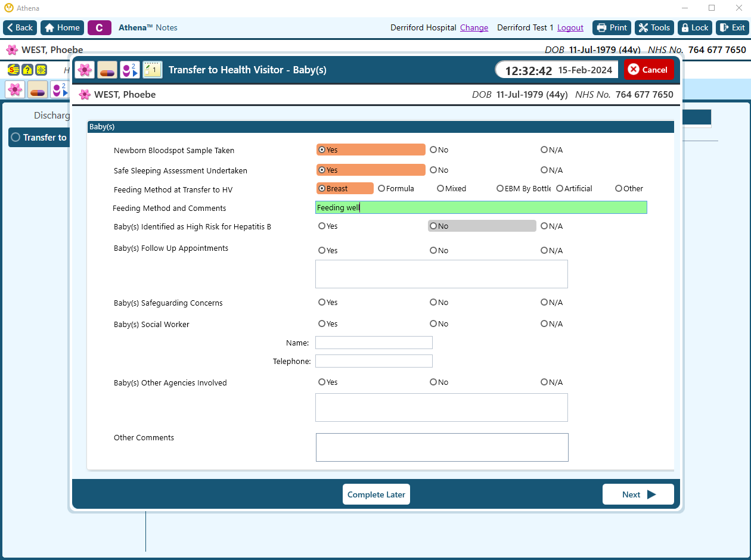Select N/A for High Risk for Hepatitis B

click(552, 226)
